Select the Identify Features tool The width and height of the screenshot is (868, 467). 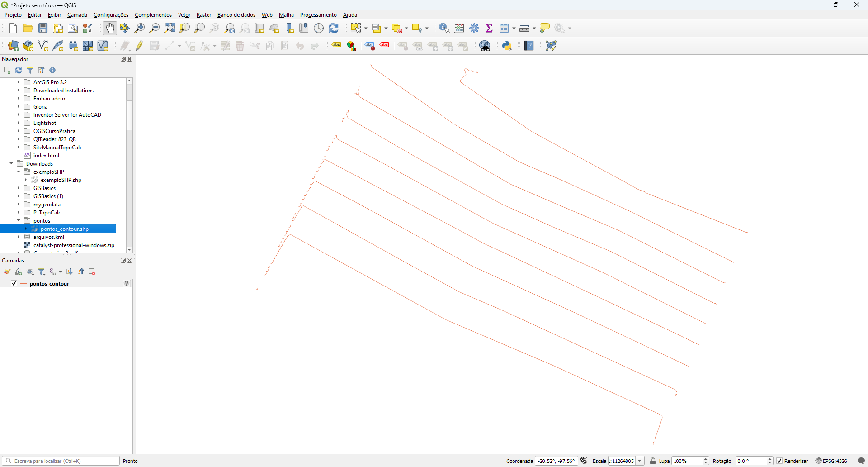(x=444, y=28)
